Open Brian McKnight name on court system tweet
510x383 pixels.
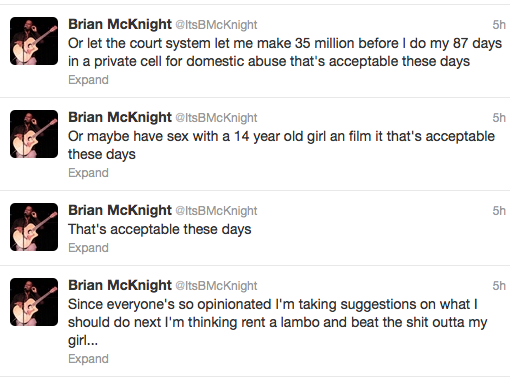click(120, 24)
